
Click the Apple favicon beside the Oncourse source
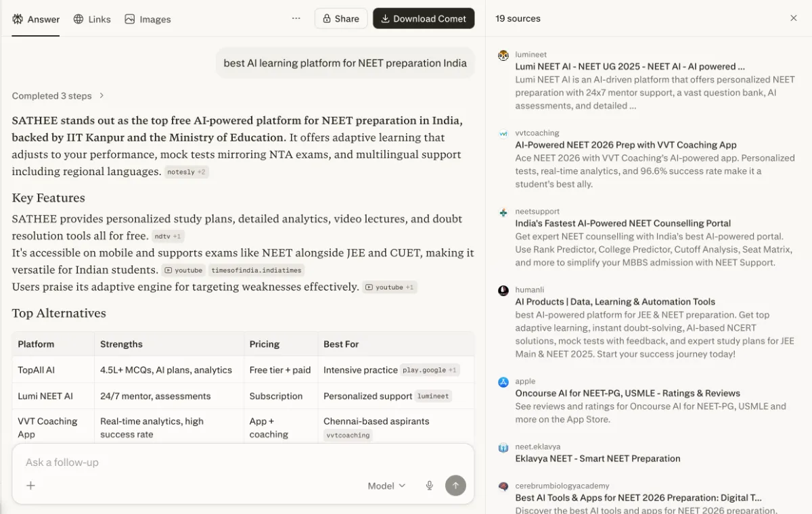[x=503, y=382]
